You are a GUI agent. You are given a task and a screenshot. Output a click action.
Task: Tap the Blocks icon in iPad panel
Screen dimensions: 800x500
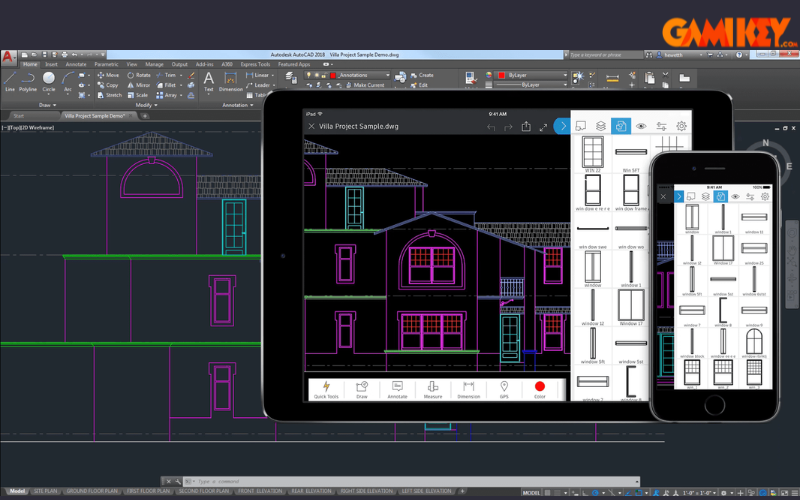pos(621,126)
